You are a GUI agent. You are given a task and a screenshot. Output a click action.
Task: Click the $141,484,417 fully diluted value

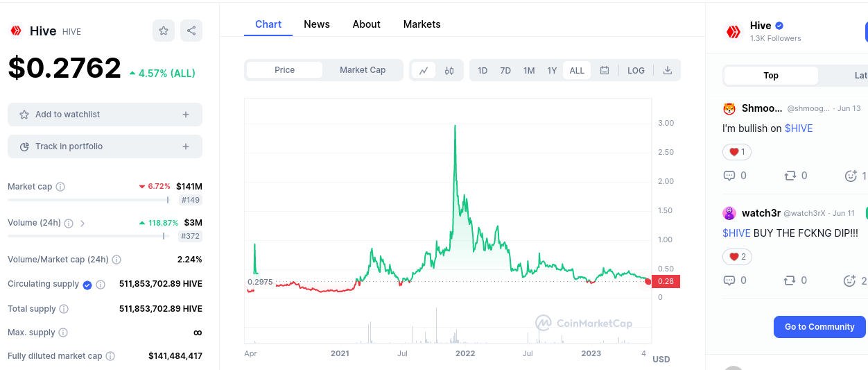[x=175, y=356]
